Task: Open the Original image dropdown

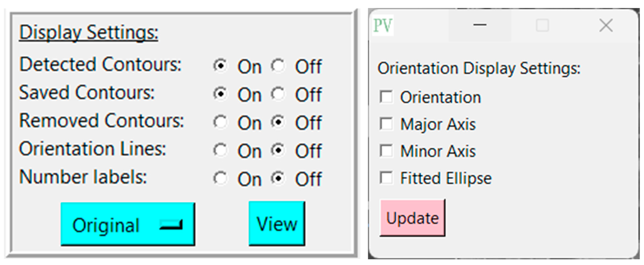Action: pos(128,224)
